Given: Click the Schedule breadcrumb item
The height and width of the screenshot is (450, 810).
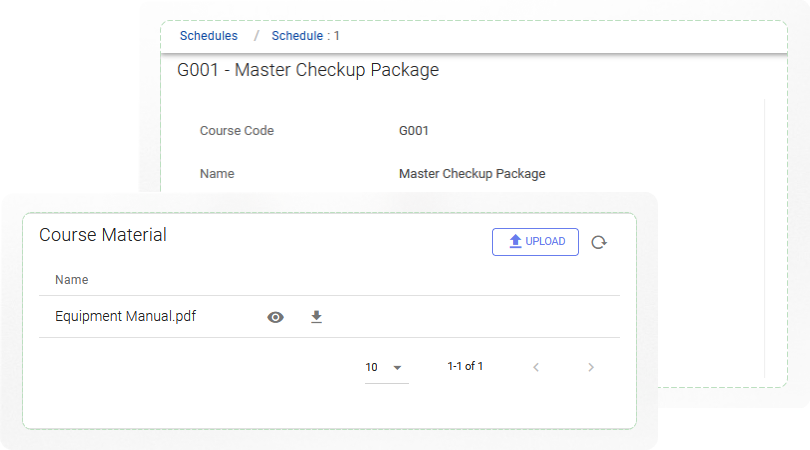Looking at the screenshot, I should pyautogui.click(x=297, y=36).
